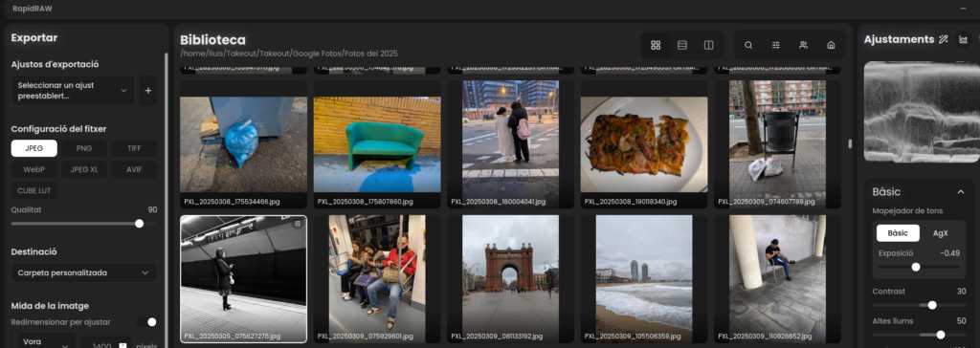Open Carpeta personalitzada destination dropdown
The height and width of the screenshot is (348, 980).
coord(84,273)
